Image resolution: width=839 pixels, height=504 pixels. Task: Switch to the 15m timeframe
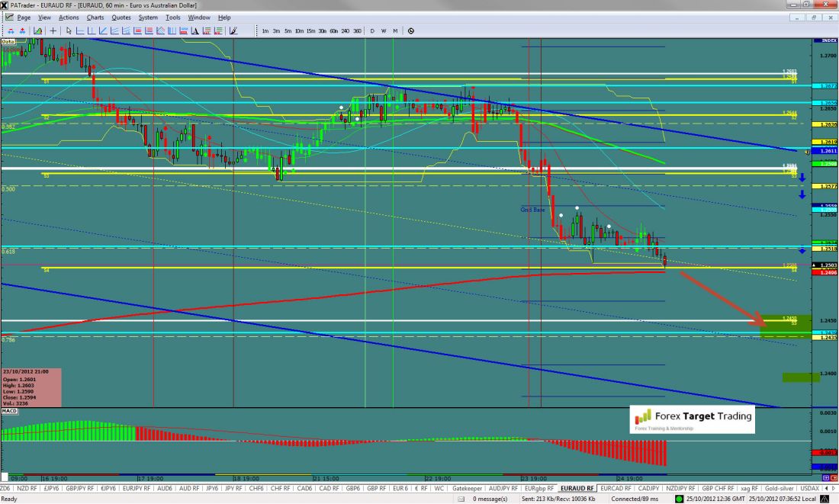tap(310, 30)
